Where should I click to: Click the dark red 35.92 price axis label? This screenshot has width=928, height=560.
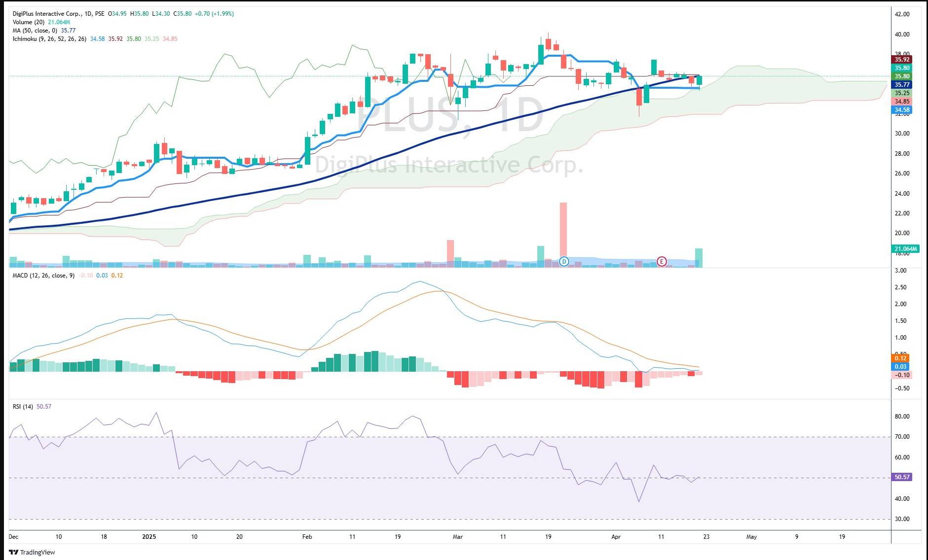902,60
